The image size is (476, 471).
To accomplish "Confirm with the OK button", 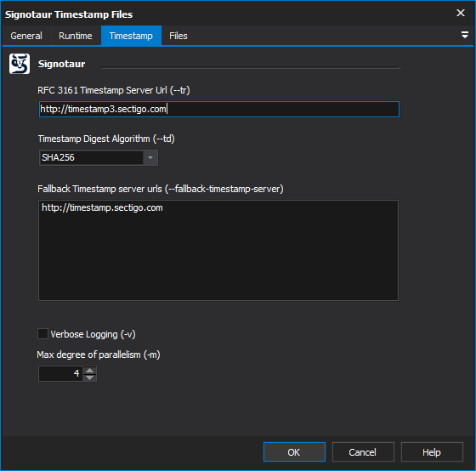I will pos(294,451).
